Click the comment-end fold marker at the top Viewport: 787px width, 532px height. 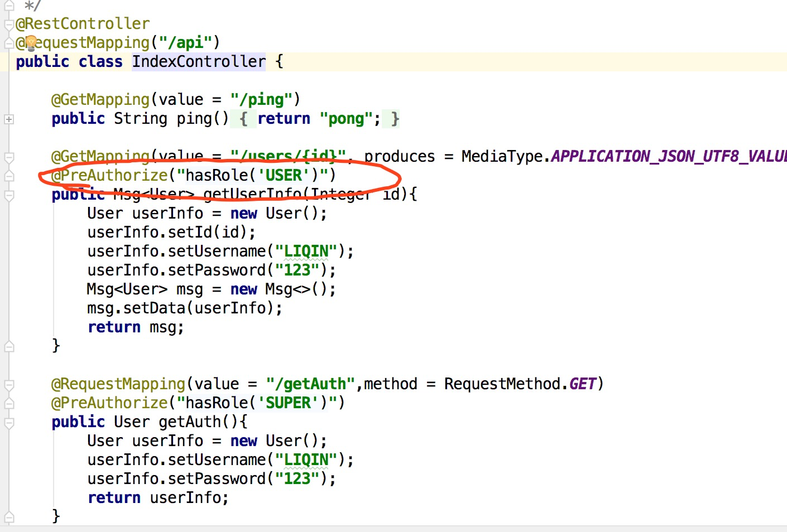pos(9,6)
